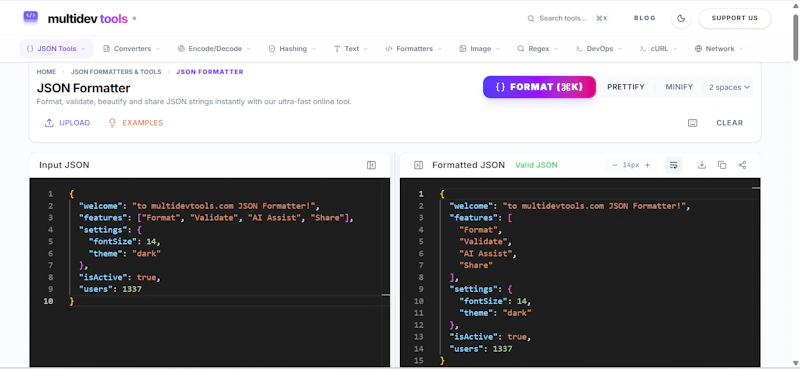Open EXAMPLES with the lightbulb
This screenshot has height=369, width=800.
coord(136,123)
